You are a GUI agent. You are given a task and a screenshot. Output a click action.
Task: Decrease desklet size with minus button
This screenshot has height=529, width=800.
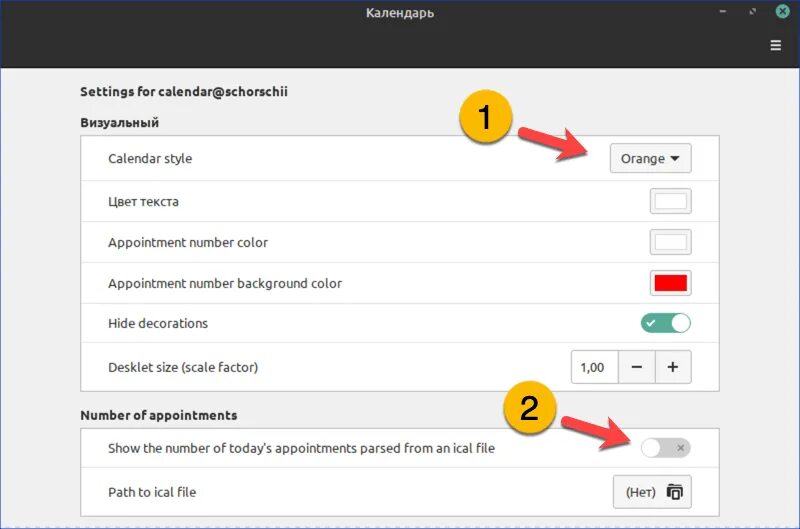pyautogui.click(x=637, y=367)
